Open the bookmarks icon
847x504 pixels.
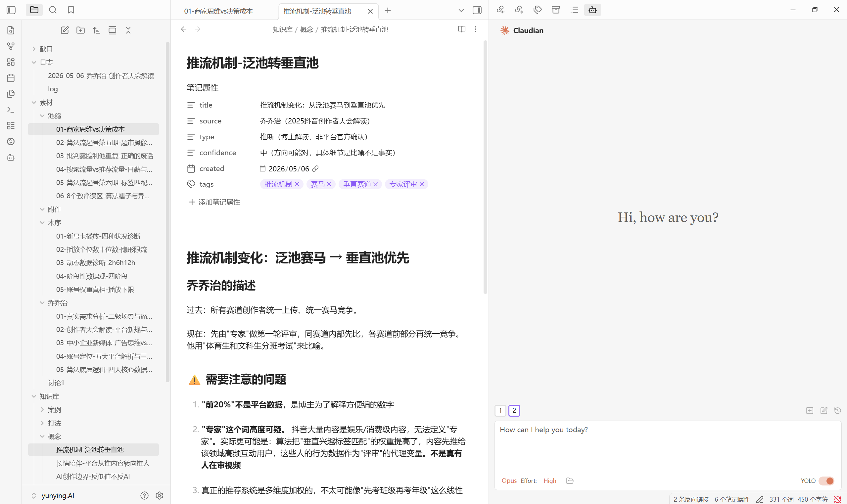point(71,10)
